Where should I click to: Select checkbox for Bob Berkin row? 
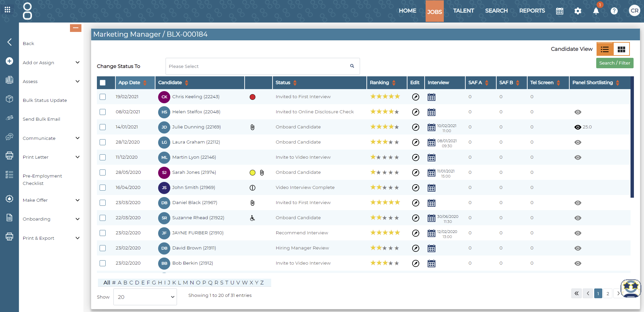(x=103, y=263)
